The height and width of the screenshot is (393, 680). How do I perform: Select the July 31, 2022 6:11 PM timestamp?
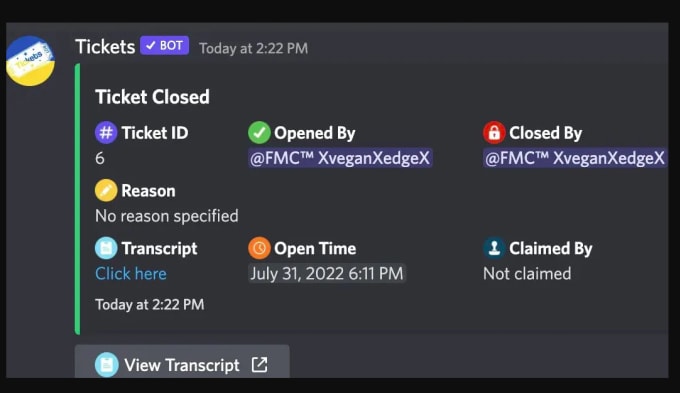point(327,274)
